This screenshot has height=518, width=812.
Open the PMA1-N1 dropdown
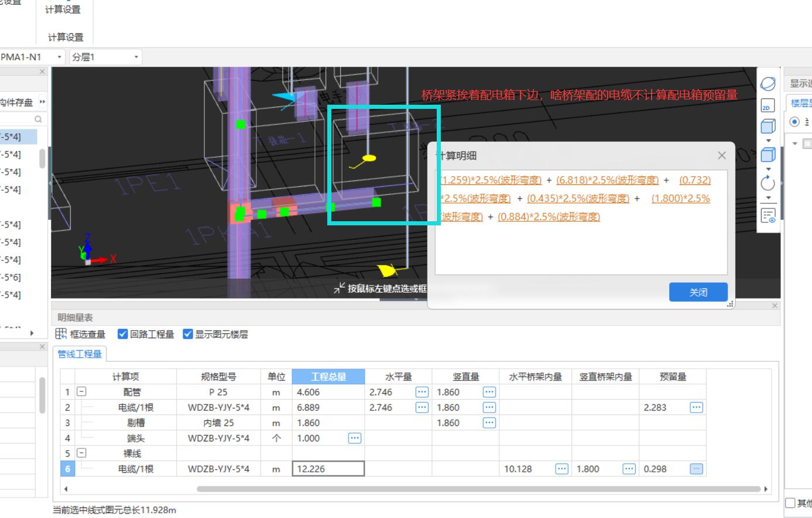[59, 57]
